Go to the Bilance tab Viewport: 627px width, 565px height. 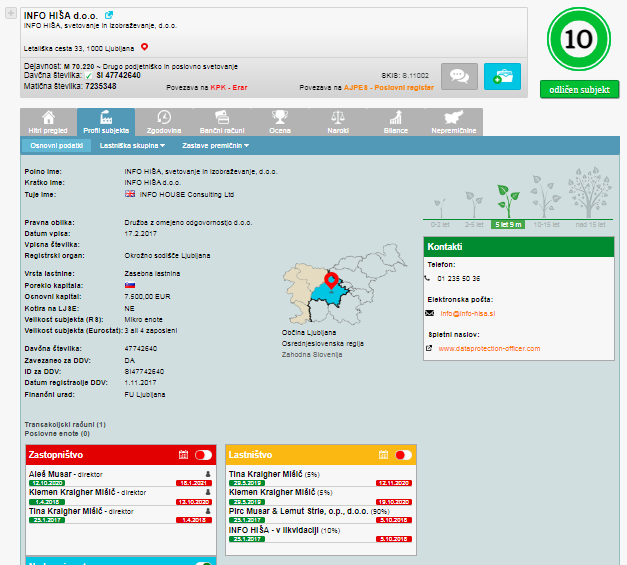[393, 123]
